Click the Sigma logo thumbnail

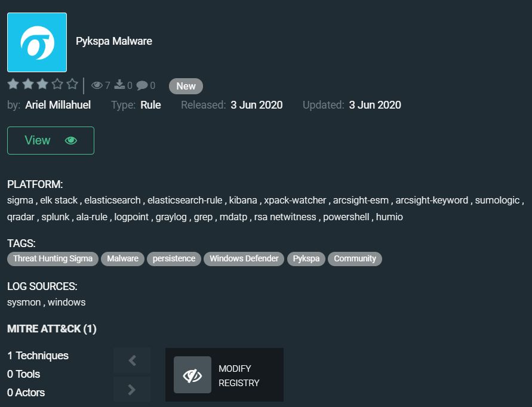point(37,42)
